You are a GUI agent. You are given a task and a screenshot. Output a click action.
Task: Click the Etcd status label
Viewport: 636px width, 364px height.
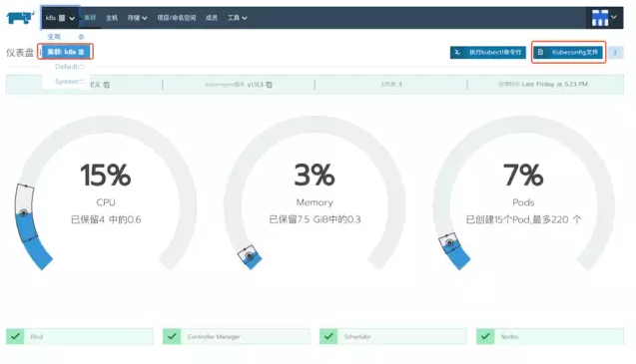(x=37, y=336)
